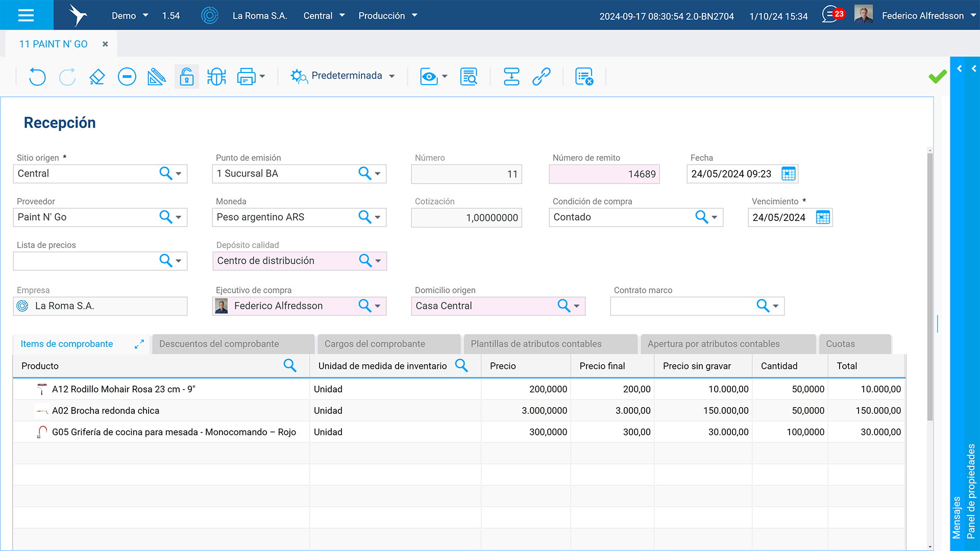Search the Lista de precios magnifier icon

165,260
